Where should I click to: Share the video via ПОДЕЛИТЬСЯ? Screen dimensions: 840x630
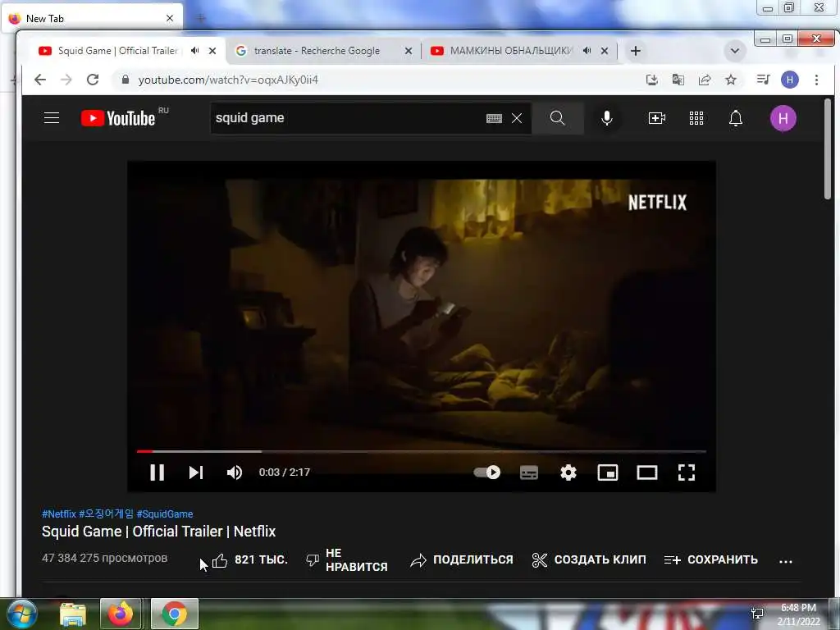461,560
